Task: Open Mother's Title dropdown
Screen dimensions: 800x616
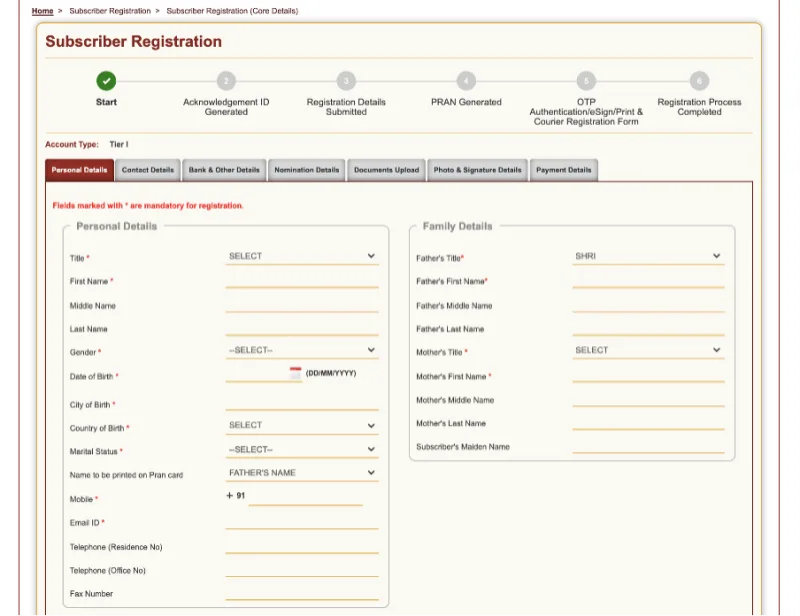Action: click(647, 351)
